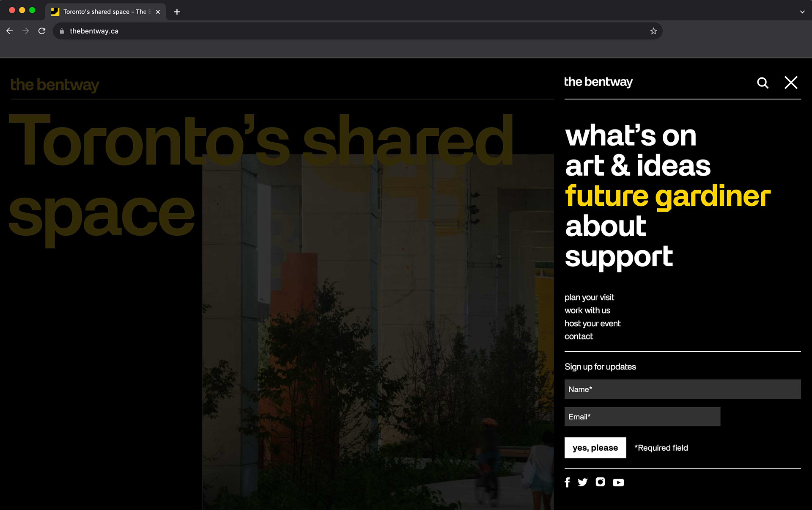Click the macOS yellow minimize button
The height and width of the screenshot is (510, 812).
click(22, 10)
